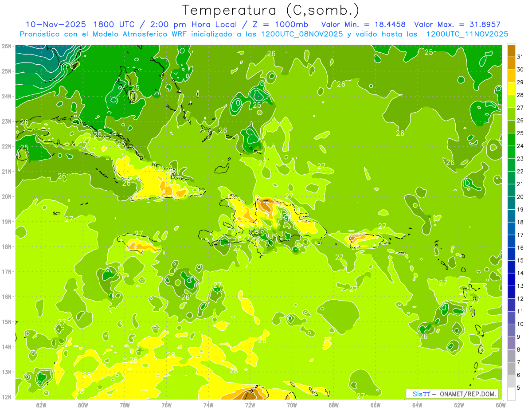The image size is (532, 411).
Task: Click the colorbar scale label "31"
Action: click(x=520, y=57)
